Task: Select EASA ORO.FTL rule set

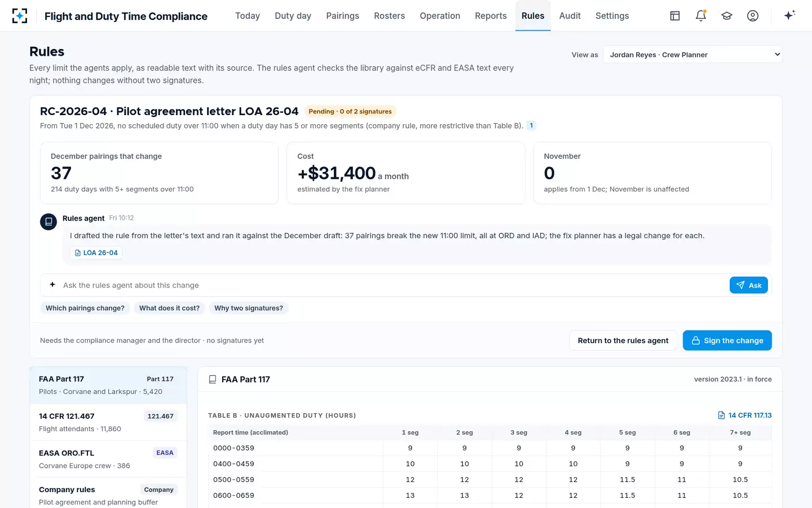Action: 108,459
